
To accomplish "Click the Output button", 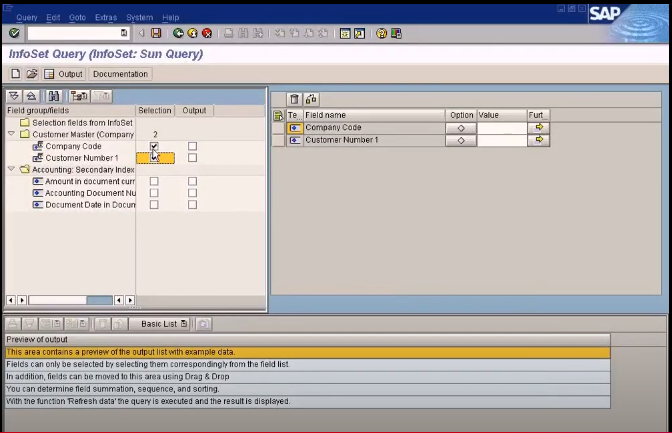I will [64, 74].
